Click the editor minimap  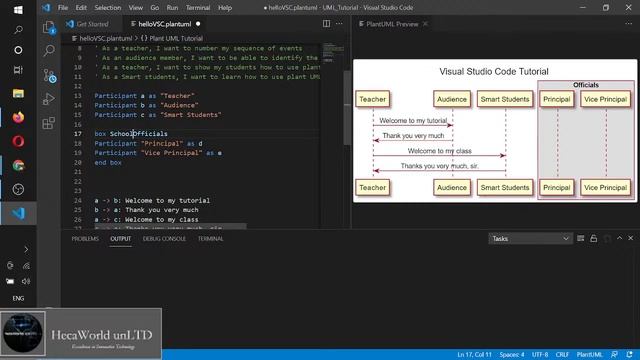(x=333, y=52)
